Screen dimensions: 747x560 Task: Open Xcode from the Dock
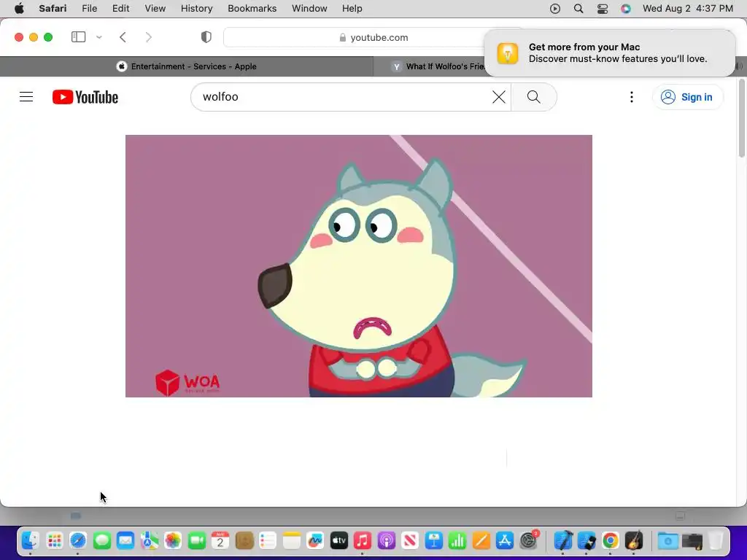pyautogui.click(x=563, y=541)
